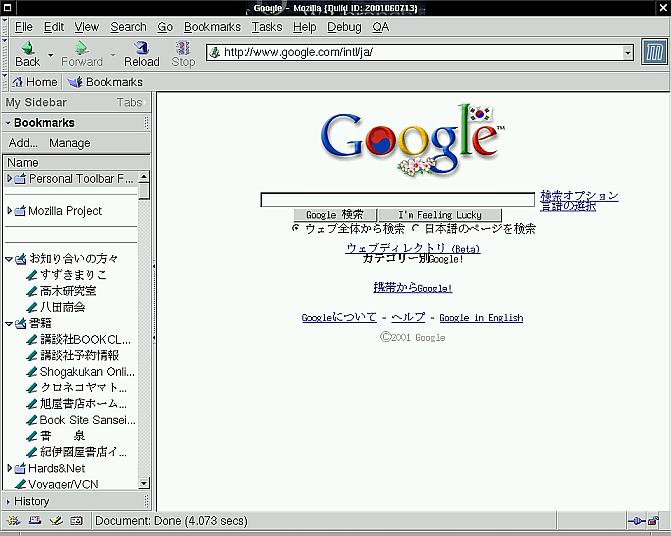Click the Mozilla M throbber logo

point(655,53)
